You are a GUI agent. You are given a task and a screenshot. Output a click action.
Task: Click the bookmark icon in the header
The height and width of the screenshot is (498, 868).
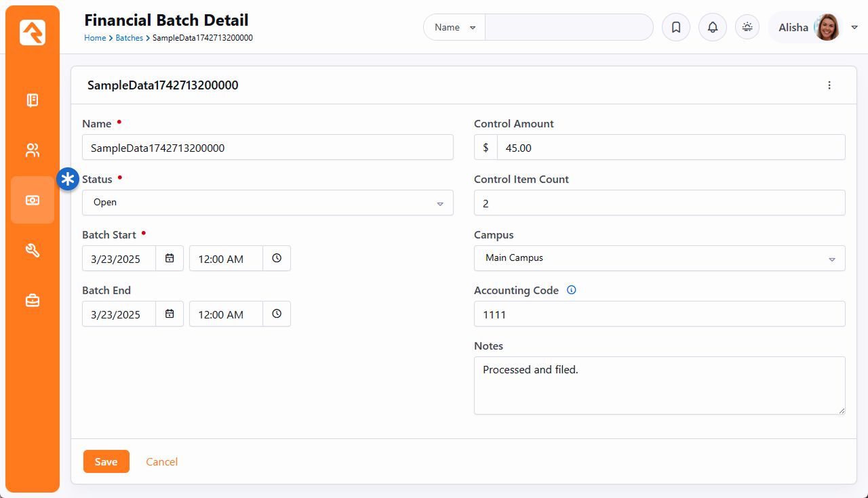tap(675, 28)
